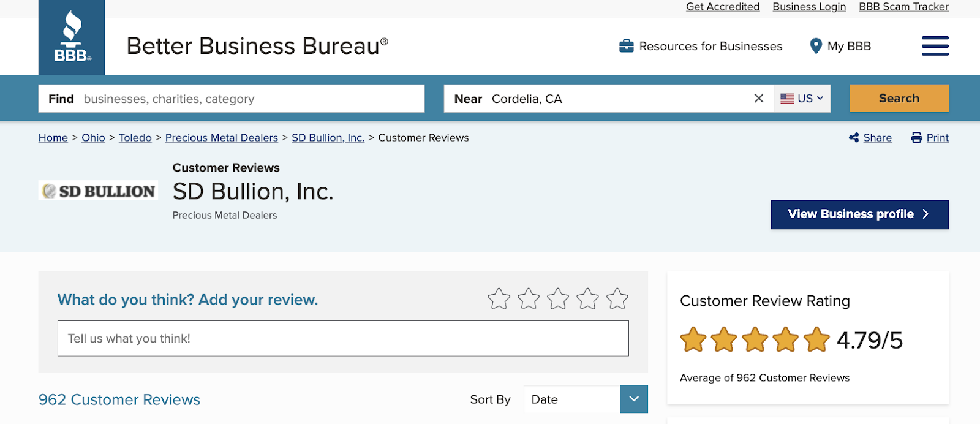Click the share icon
Viewport: 980px width, 424px height.
854,138
